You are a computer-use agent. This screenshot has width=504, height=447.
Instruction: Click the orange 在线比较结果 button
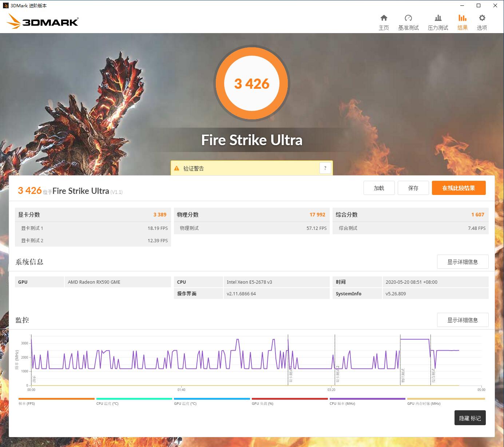(459, 188)
